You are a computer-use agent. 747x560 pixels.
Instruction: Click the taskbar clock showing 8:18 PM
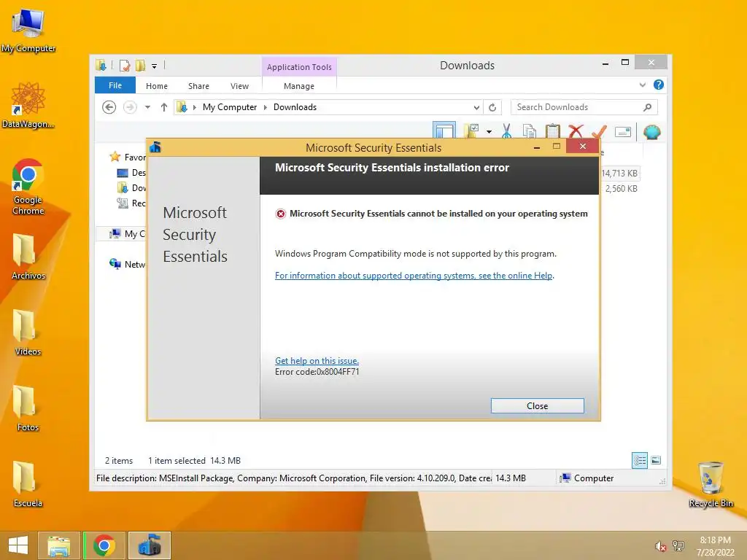715,546
